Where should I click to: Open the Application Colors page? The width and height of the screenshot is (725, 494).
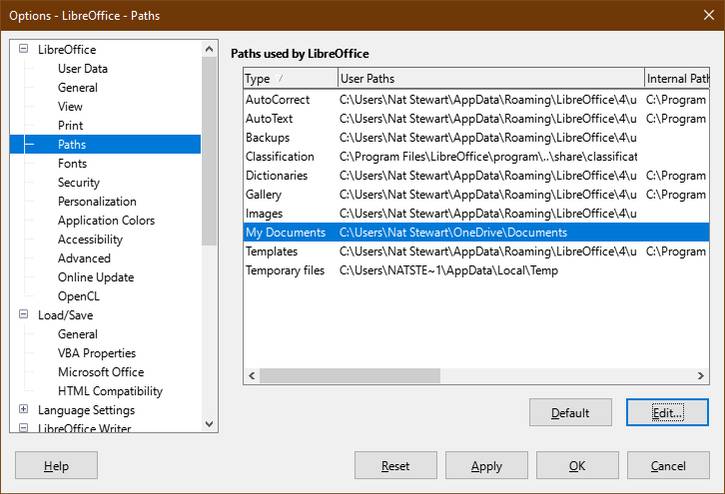tap(106, 220)
